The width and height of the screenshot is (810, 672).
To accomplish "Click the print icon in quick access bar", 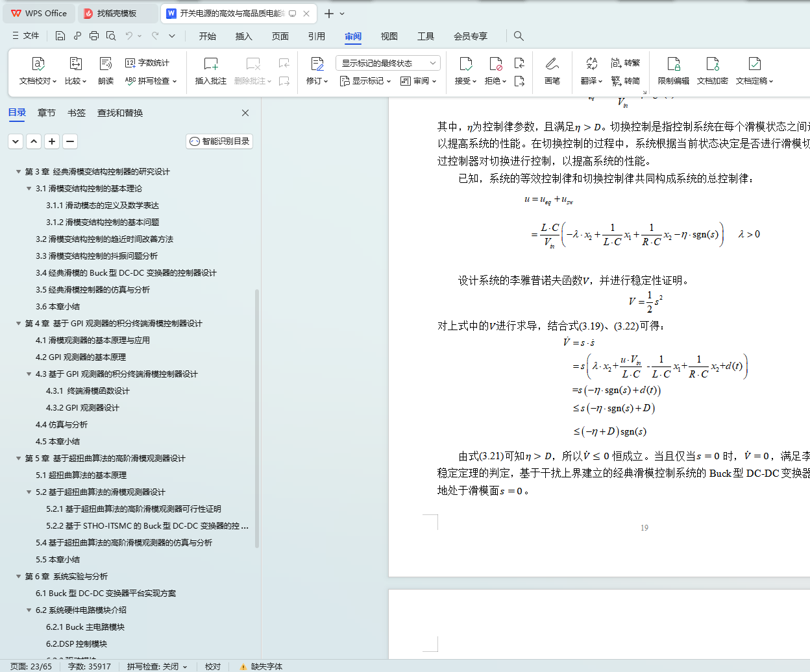I will coord(94,36).
